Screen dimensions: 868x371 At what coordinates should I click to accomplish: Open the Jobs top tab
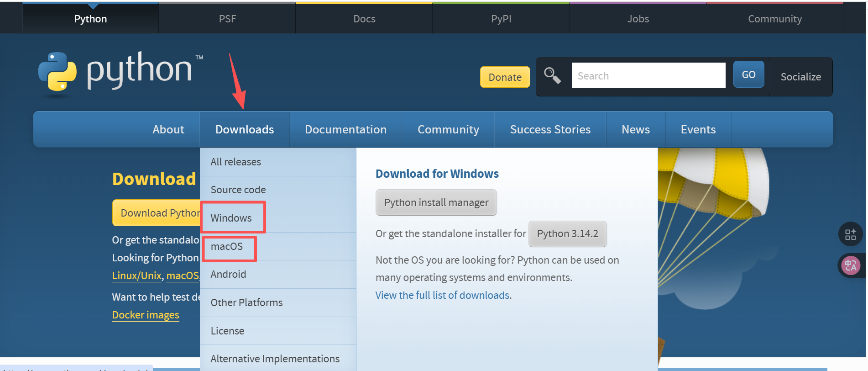click(x=638, y=19)
